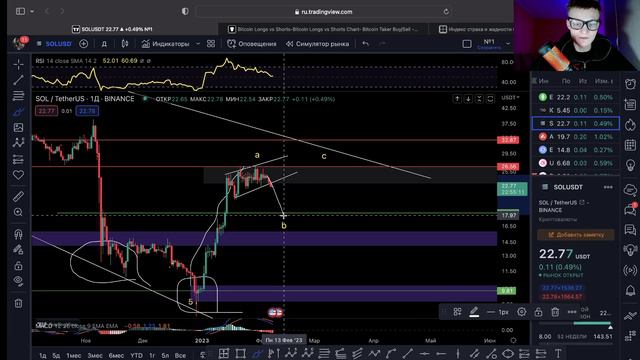Viewport: 640px width, 360px height.
Task: Toggle lock all drawings padlock
Action: 18,266
